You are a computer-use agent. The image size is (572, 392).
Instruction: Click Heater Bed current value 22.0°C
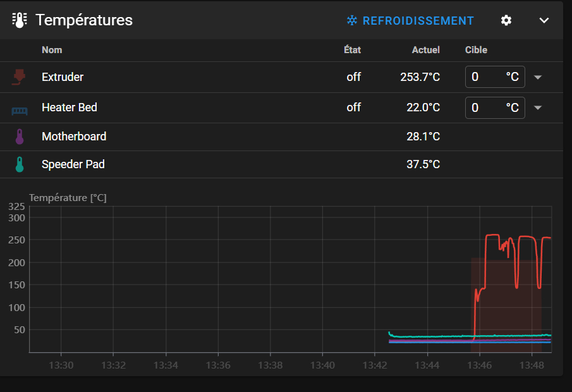click(423, 107)
